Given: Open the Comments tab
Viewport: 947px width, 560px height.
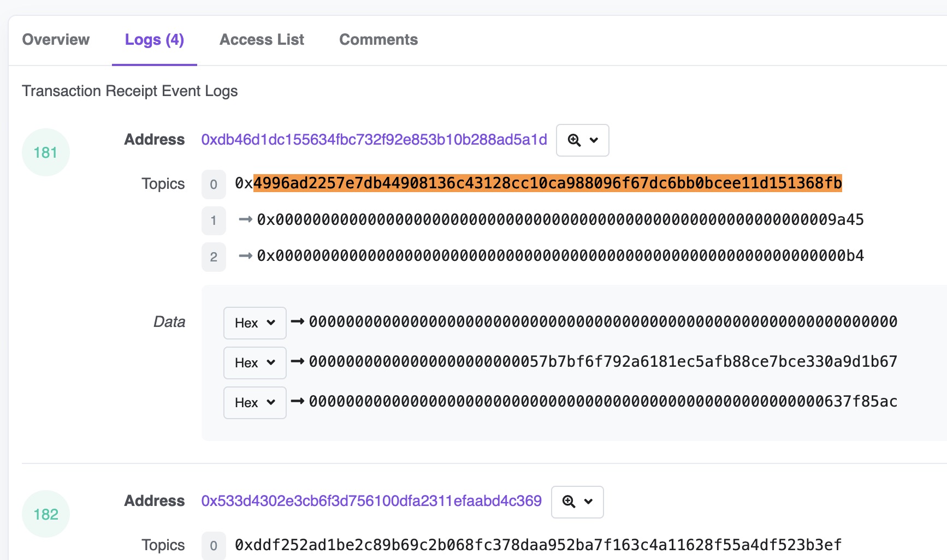Looking at the screenshot, I should point(378,40).
